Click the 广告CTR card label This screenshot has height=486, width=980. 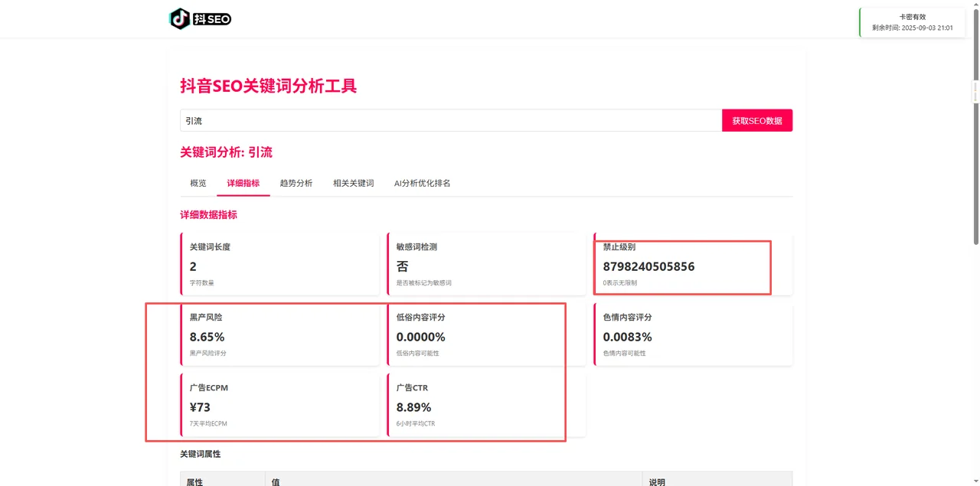(413, 388)
